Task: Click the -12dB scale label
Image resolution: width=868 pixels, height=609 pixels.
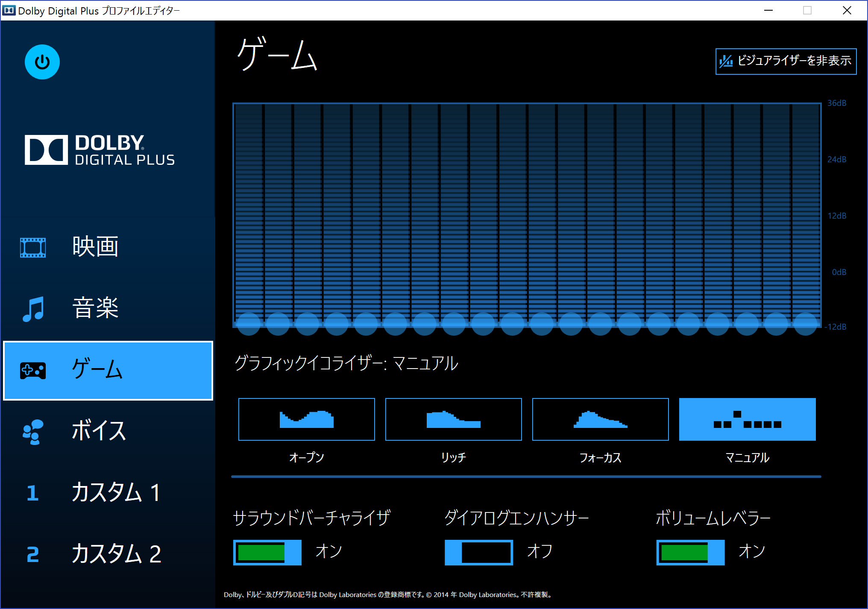Action: [835, 327]
